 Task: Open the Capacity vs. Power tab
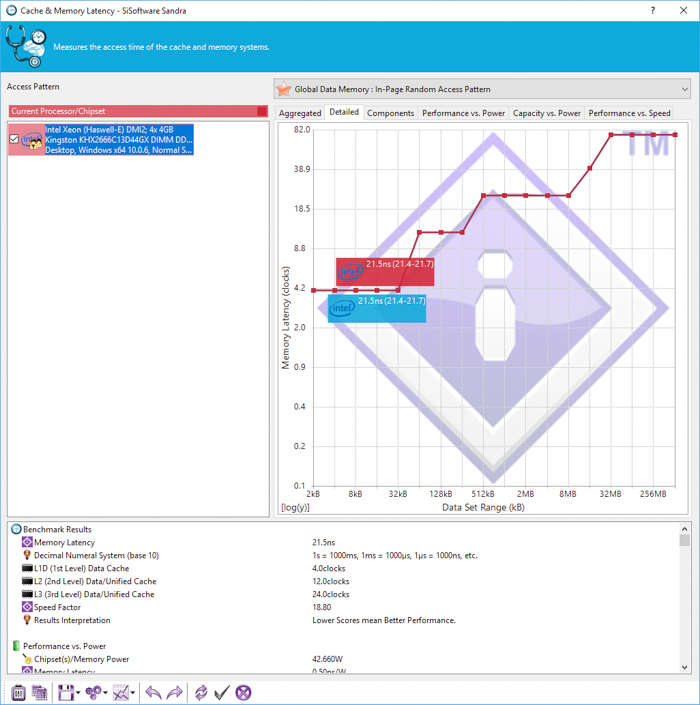(x=547, y=113)
